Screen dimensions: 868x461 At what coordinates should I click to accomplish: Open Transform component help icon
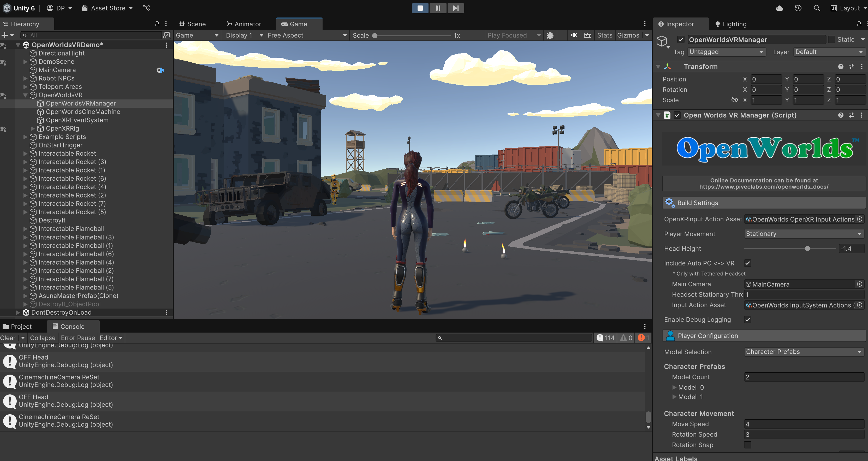pyautogui.click(x=840, y=67)
